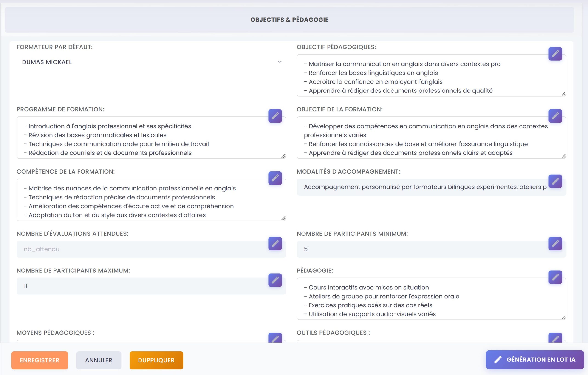Click the nb_attendu evaluations input field
Viewport: 588px width, 375px height.
(142, 249)
